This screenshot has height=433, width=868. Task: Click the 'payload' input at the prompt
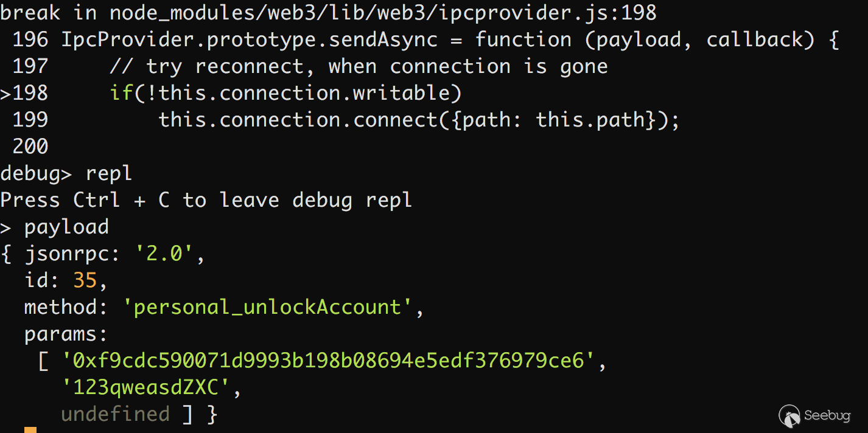(66, 227)
